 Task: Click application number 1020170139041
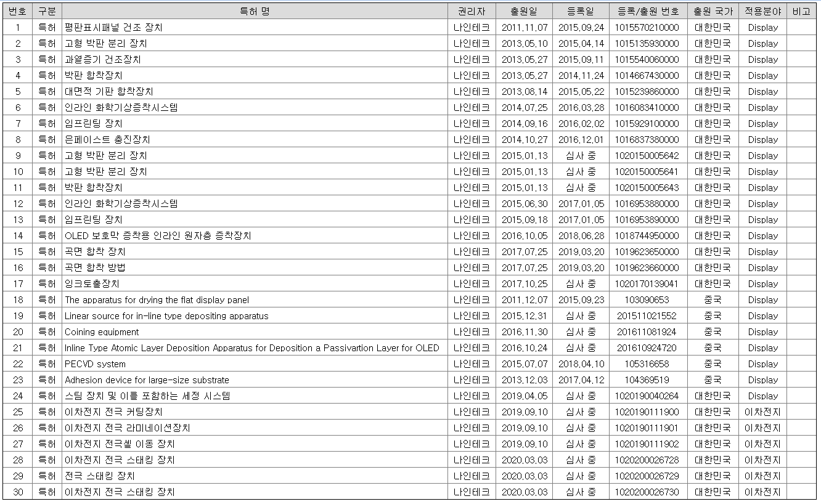pyautogui.click(x=647, y=283)
